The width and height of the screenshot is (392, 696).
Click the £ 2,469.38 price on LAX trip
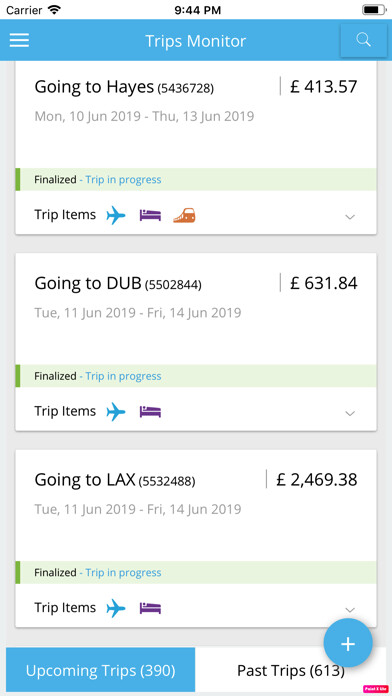pos(317,480)
